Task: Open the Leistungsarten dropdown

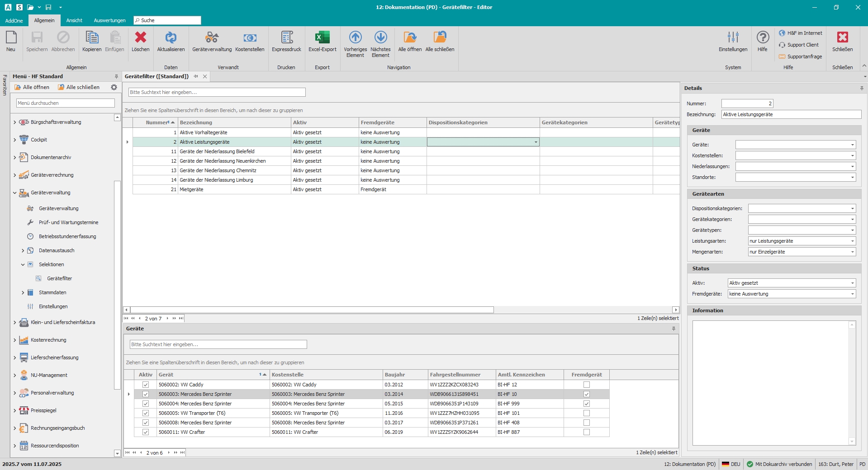Action: tap(852, 241)
